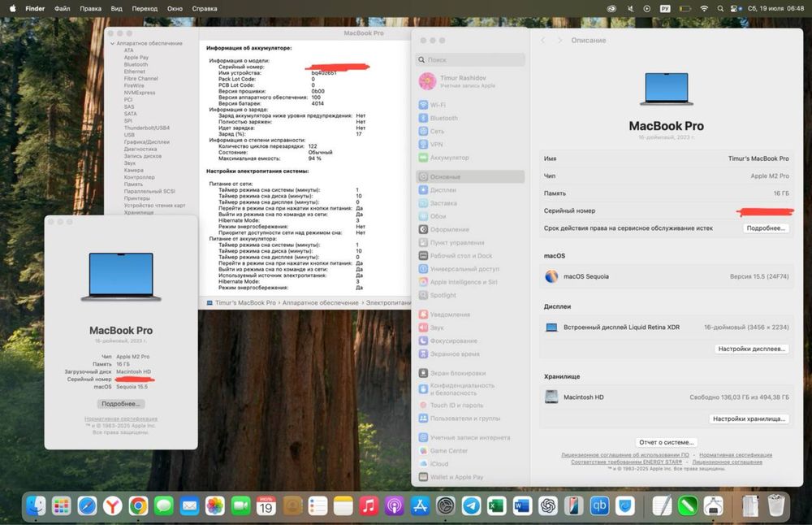The width and height of the screenshot is (812, 525).
Task: Open the Справка menu
Action: (x=205, y=8)
